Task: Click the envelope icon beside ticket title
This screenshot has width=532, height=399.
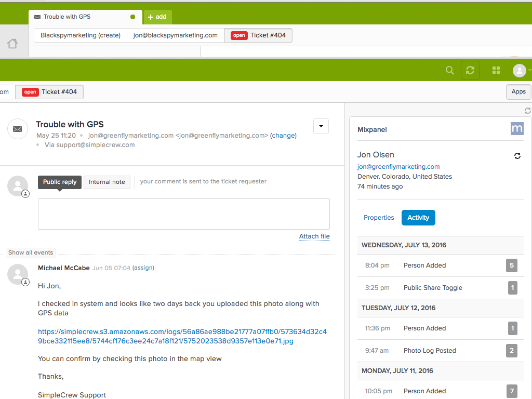Action: [x=18, y=129]
